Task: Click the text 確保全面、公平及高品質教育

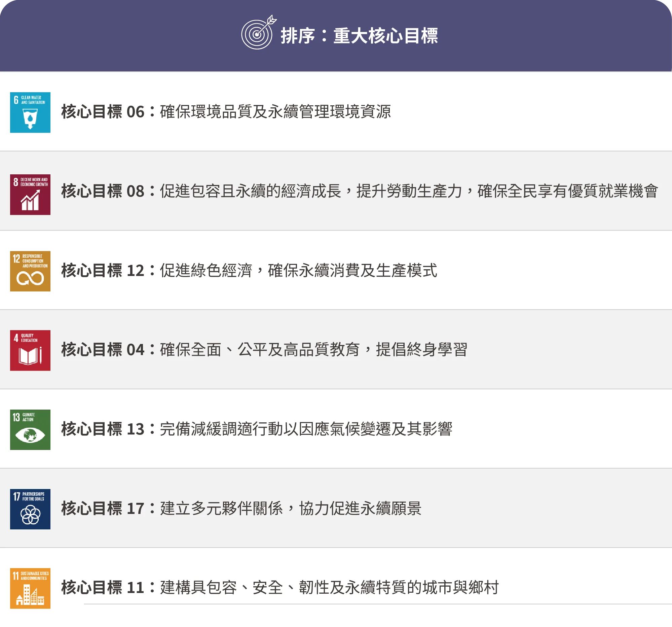Action: coord(260,350)
